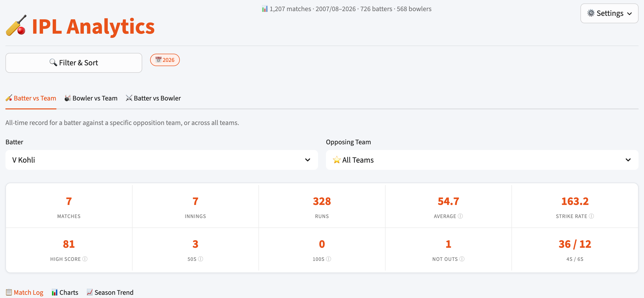Click the 50s value 3
644x298 pixels.
coord(195,244)
